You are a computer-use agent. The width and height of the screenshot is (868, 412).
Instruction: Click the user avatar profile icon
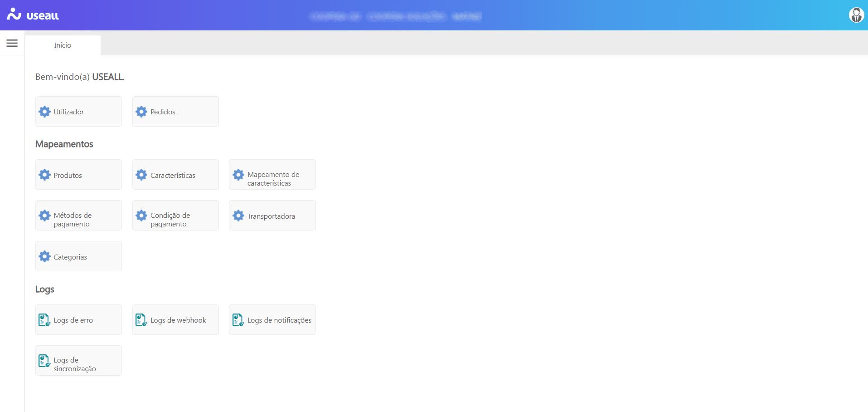coord(856,15)
